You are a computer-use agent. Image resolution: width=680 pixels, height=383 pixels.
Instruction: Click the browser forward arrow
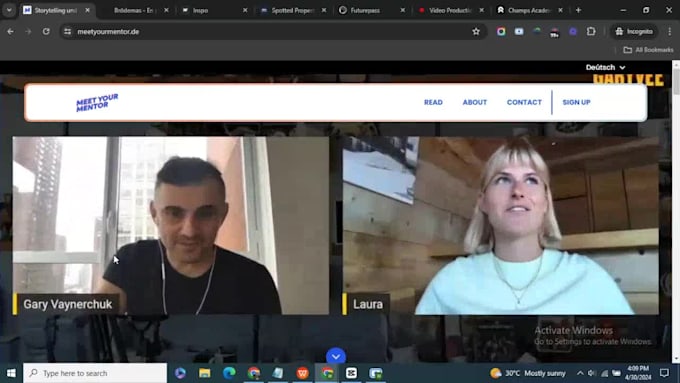click(x=28, y=31)
